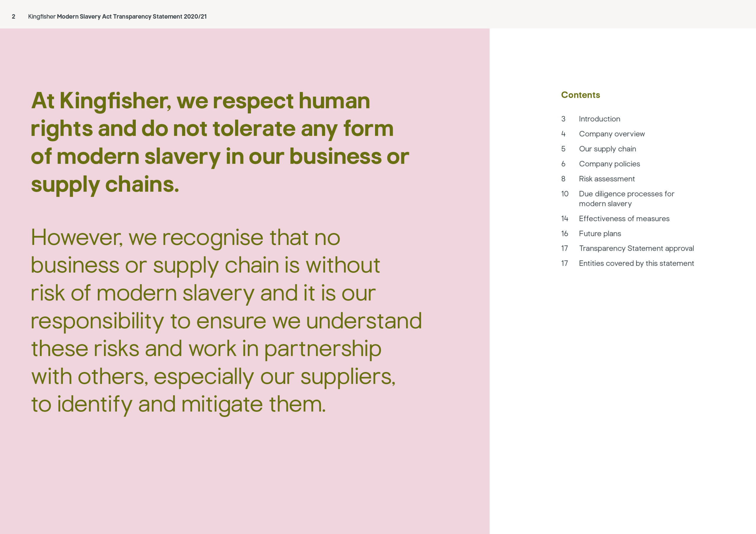This screenshot has width=756, height=534.
Task: Go to Effectiveness of measures entry
Action: [x=624, y=219]
